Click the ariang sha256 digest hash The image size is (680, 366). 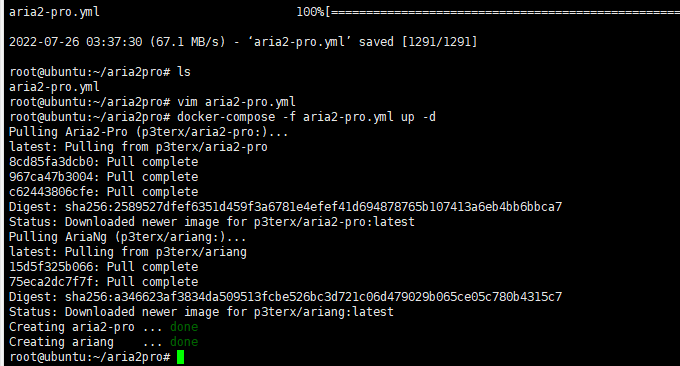(x=314, y=297)
